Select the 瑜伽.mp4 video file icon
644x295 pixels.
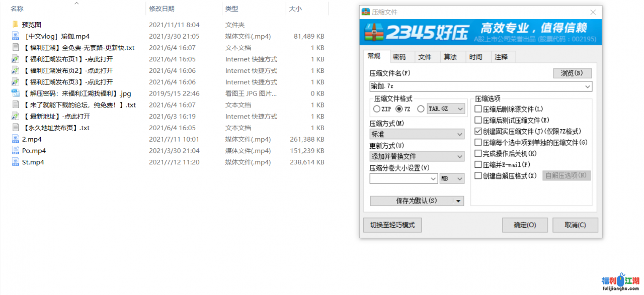click(x=15, y=36)
